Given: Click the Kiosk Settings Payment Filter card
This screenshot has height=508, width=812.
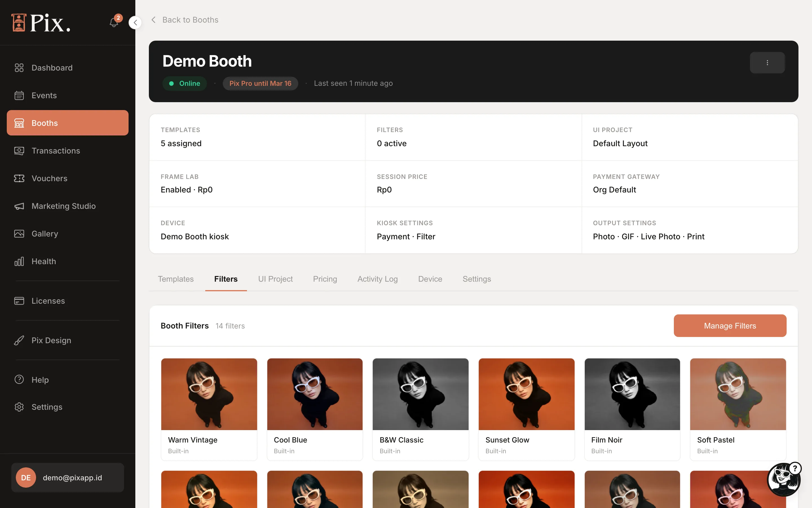Looking at the screenshot, I should click(x=473, y=230).
